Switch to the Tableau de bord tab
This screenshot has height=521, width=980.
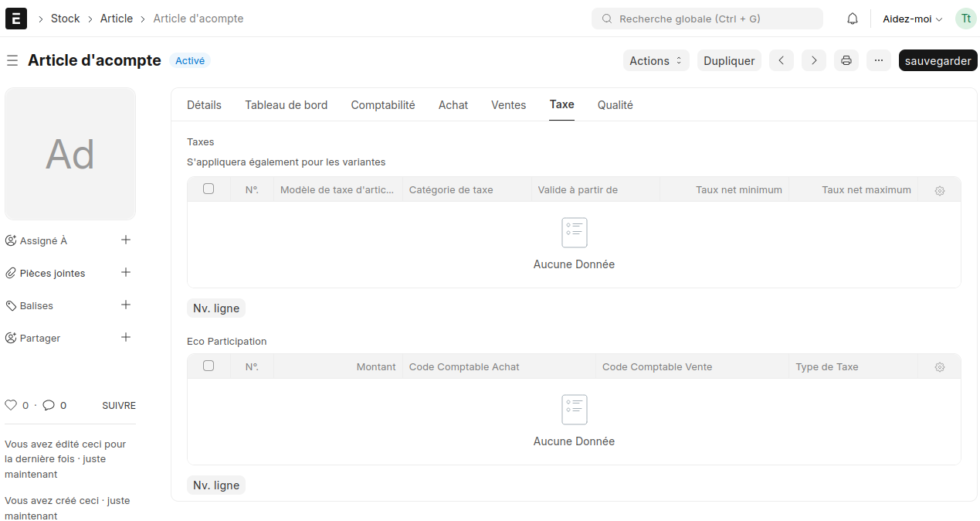[x=287, y=105]
